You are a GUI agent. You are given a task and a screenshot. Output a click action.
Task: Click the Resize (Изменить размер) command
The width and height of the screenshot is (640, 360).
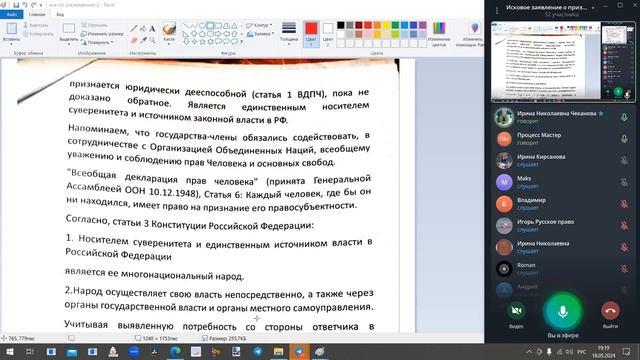[102, 33]
